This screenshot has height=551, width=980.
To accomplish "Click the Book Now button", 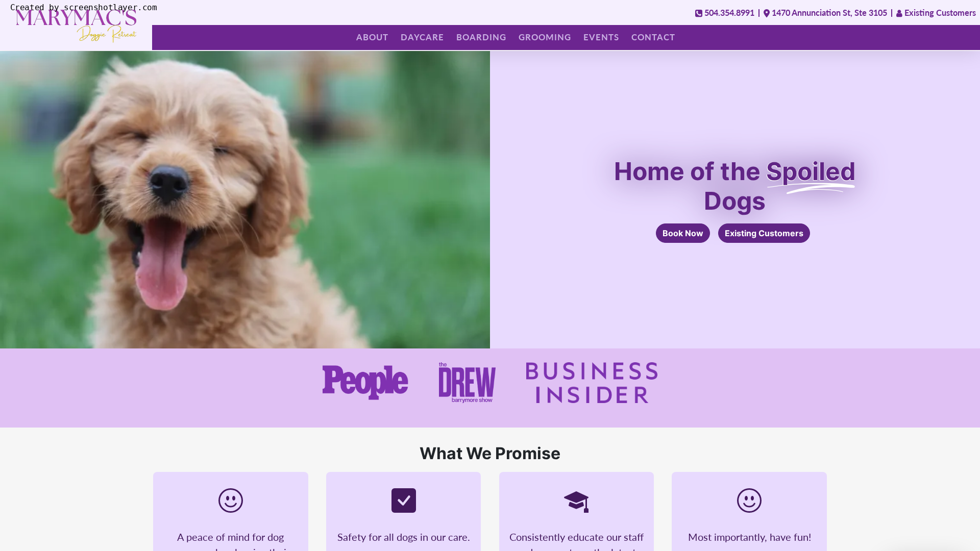I will point(683,233).
